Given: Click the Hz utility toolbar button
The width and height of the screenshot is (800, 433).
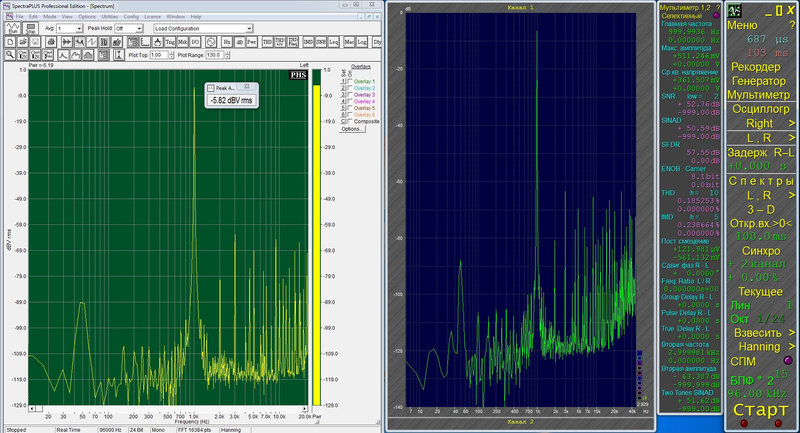Looking at the screenshot, I should pyautogui.click(x=227, y=42).
